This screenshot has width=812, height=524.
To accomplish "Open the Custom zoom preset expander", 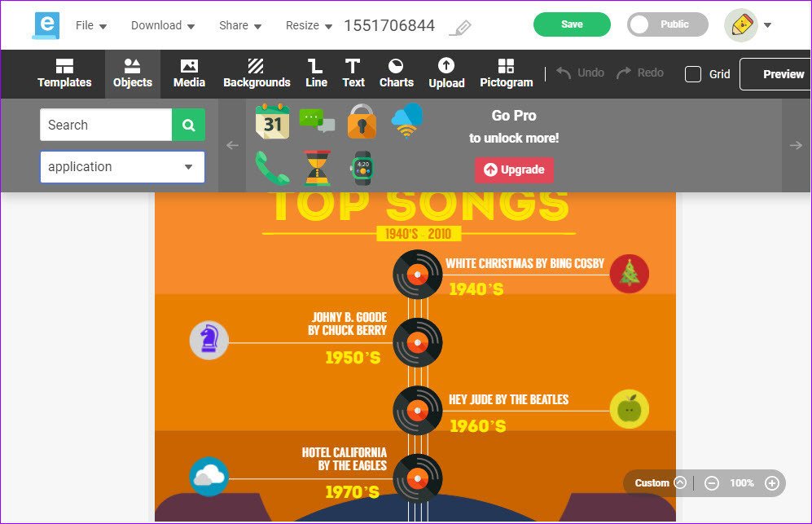I will click(x=680, y=482).
